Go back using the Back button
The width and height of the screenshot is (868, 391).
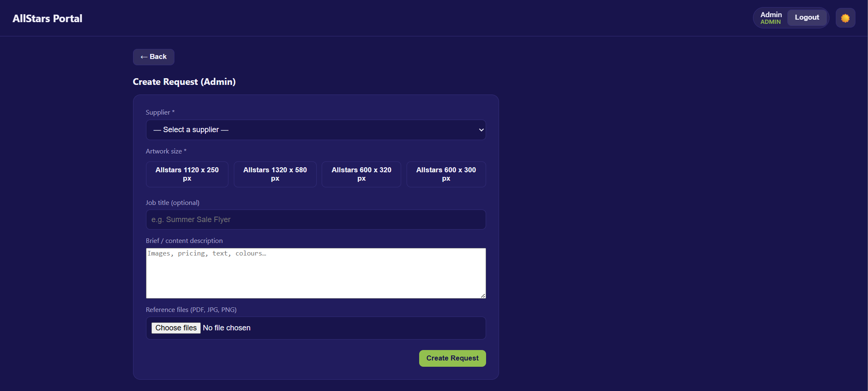(x=154, y=57)
